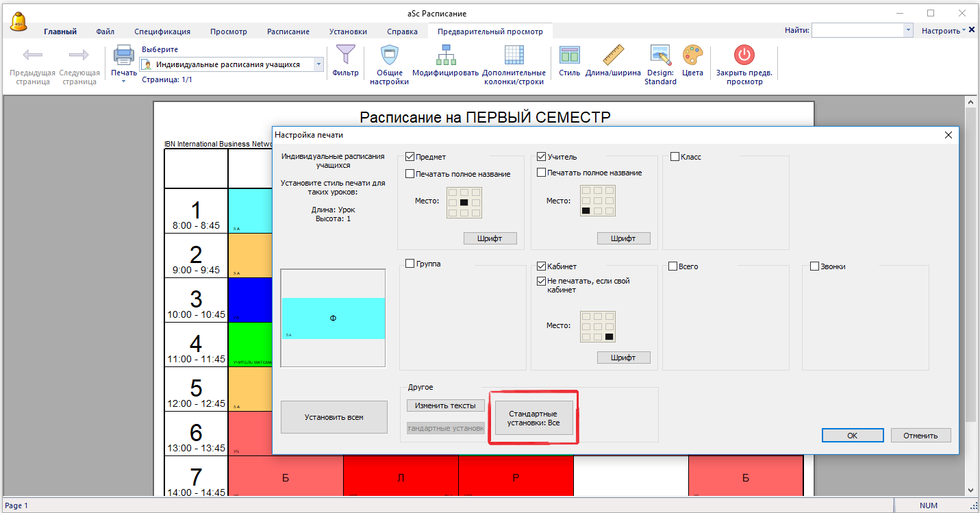This screenshot has height=513, width=980.
Task: Click the Стандартные установки: Все button
Action: tap(533, 418)
